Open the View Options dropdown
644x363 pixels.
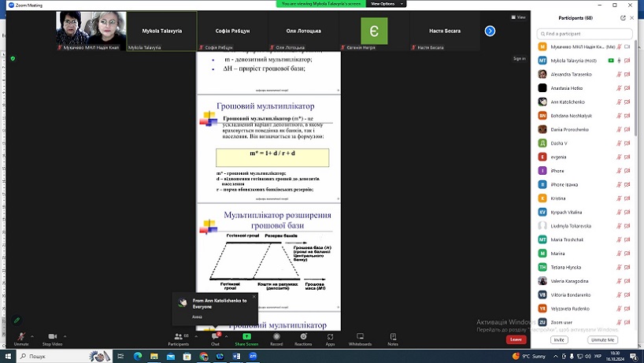pos(387,4)
